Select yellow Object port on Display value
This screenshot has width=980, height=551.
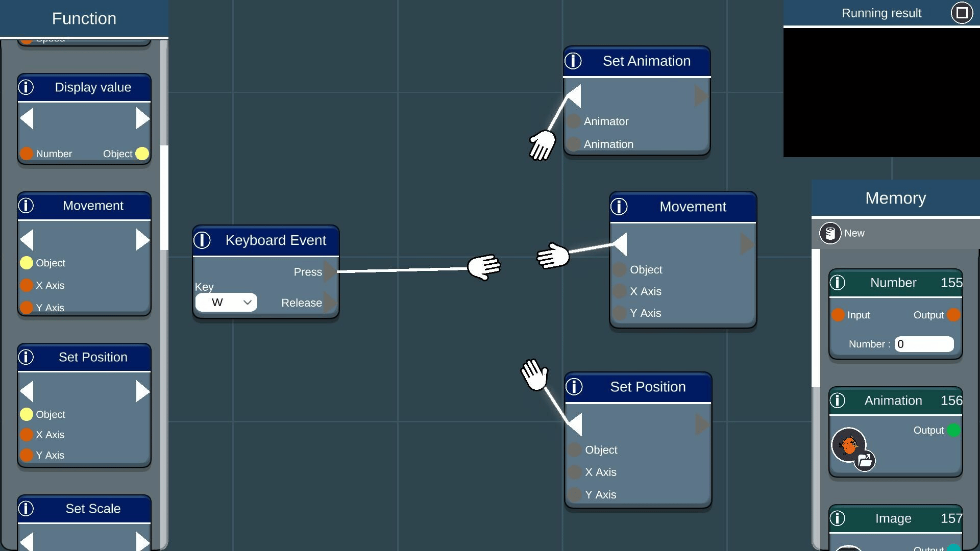[x=142, y=154]
